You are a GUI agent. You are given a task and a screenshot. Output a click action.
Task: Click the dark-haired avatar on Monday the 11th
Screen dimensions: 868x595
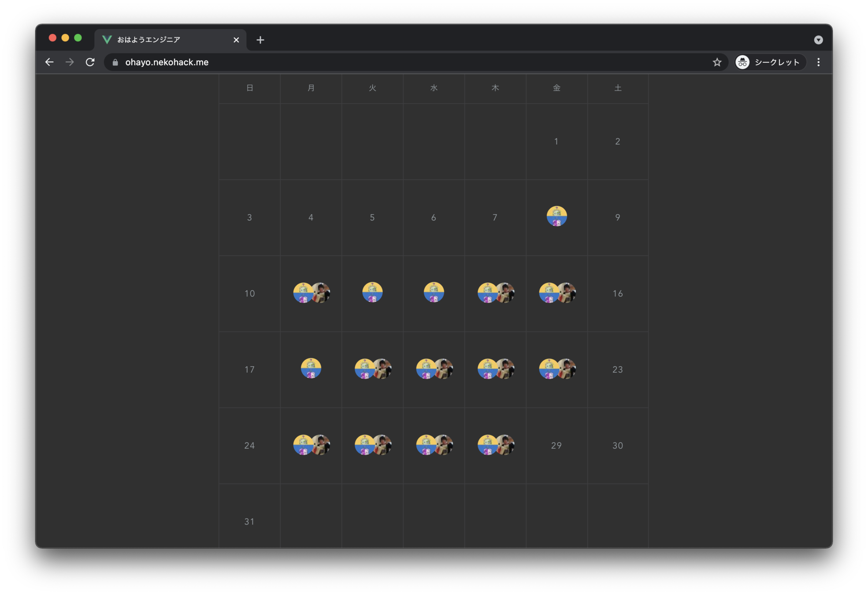[323, 293]
